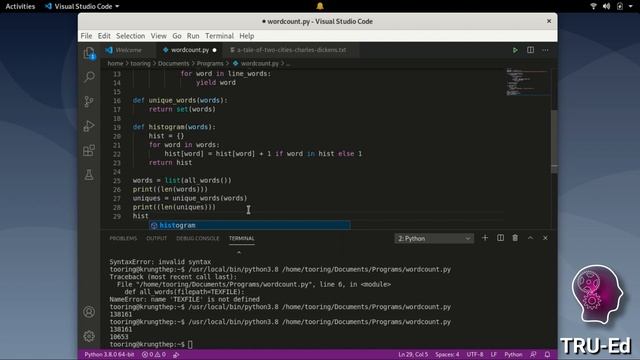Open the Manage gear menu

(x=89, y=336)
